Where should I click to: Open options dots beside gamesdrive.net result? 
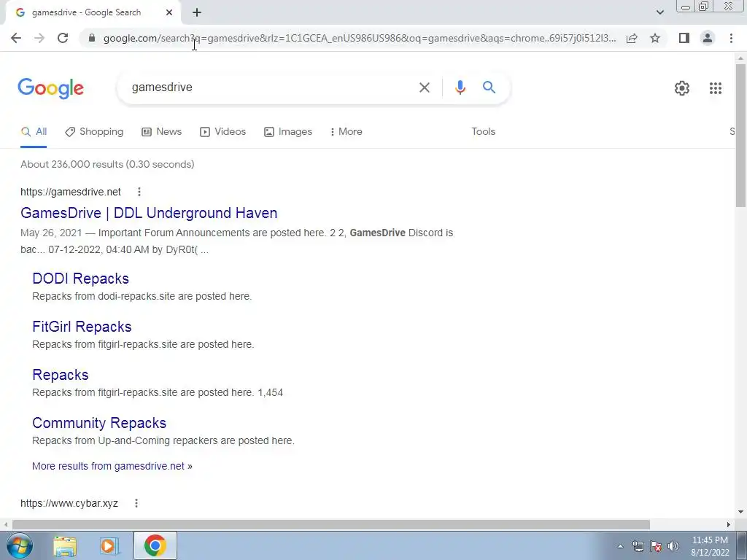click(139, 192)
